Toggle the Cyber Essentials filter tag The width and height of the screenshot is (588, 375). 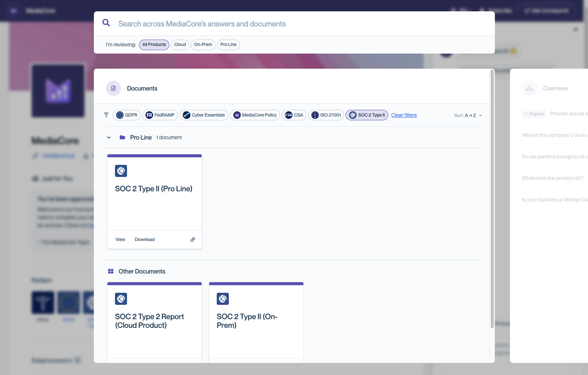(204, 115)
